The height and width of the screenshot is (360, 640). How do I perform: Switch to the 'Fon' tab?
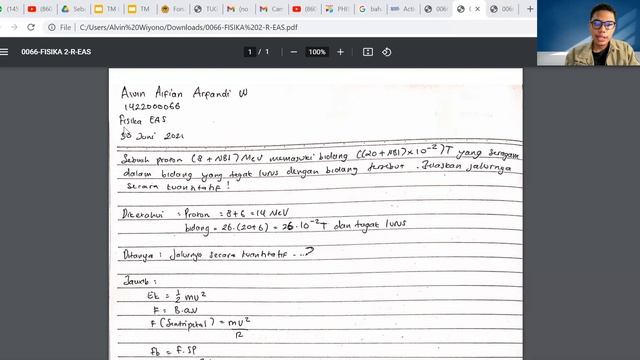pyautogui.click(x=173, y=9)
